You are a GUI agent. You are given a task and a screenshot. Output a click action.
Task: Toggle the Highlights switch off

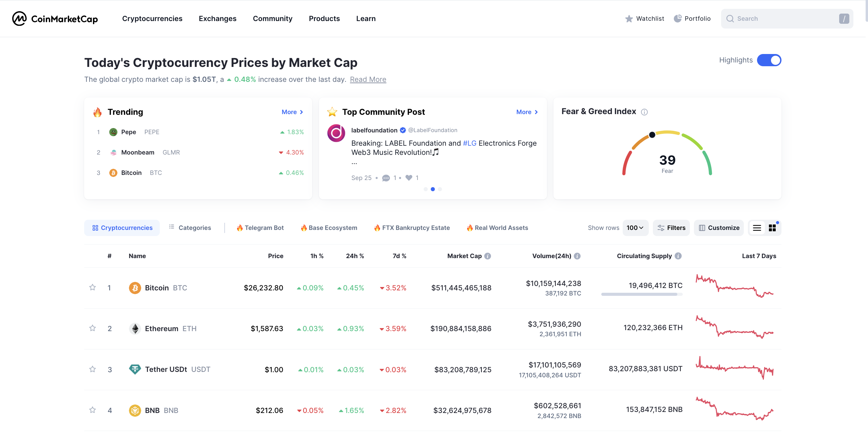769,60
